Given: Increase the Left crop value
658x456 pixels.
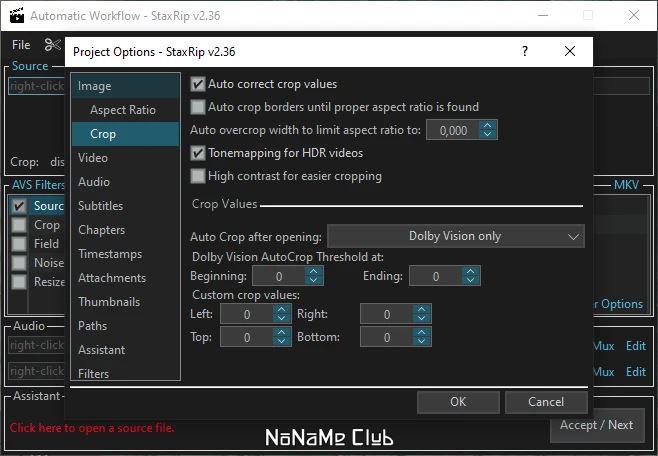Looking at the screenshot, I should pyautogui.click(x=282, y=309).
